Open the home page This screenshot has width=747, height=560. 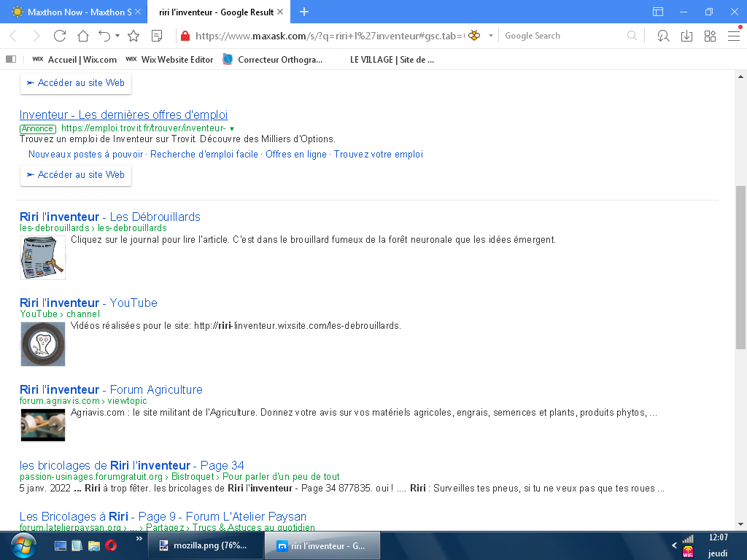pos(83,36)
